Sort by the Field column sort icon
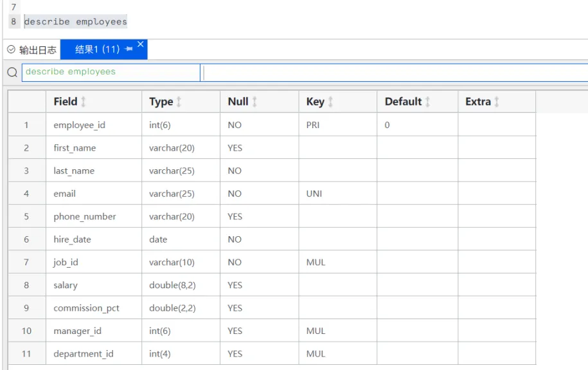The height and width of the screenshot is (370, 588). [84, 102]
